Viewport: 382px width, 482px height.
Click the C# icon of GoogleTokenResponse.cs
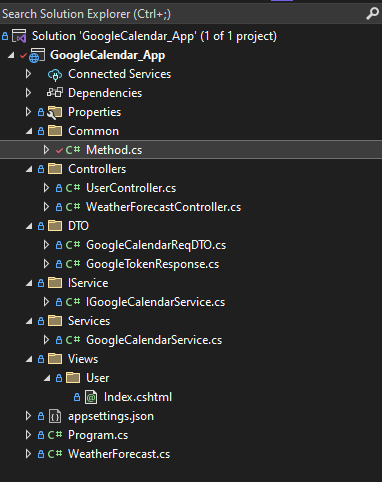coord(73,264)
